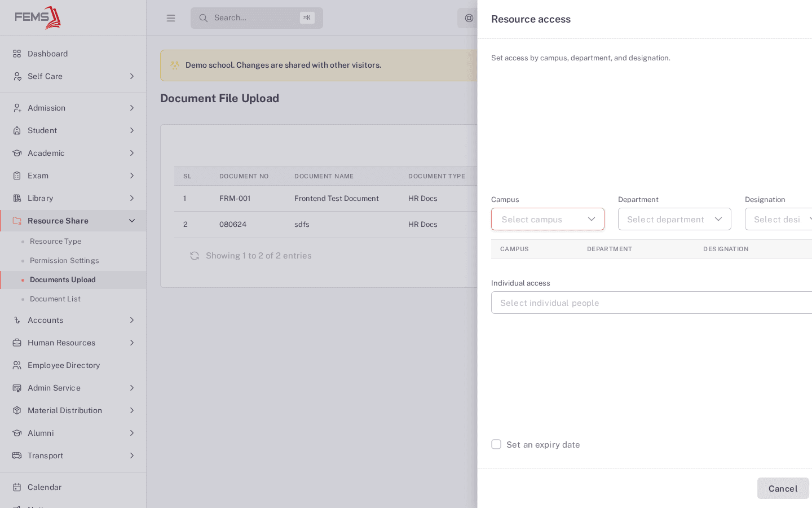Click the Library books icon
The image size is (812, 508).
pos(17,198)
